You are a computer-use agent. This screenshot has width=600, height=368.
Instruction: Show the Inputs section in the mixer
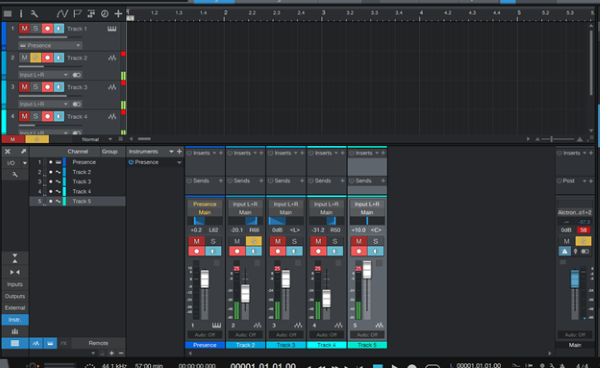[15, 284]
